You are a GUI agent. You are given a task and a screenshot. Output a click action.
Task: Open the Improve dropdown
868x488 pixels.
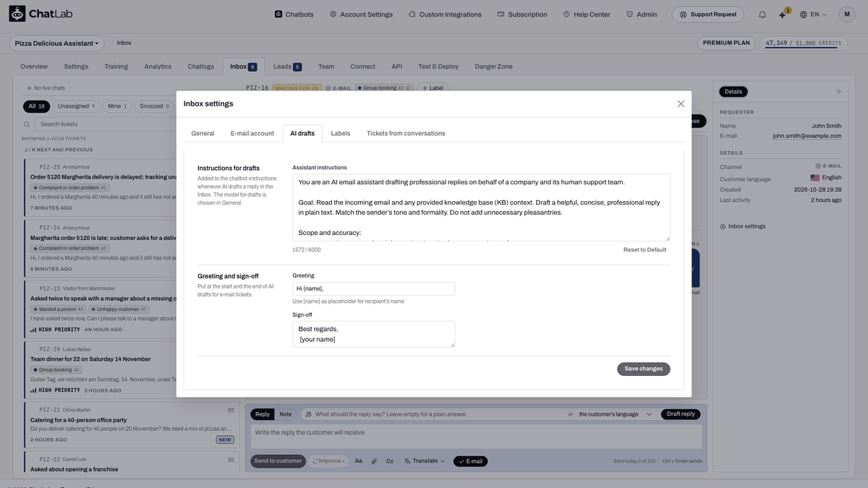(328, 461)
